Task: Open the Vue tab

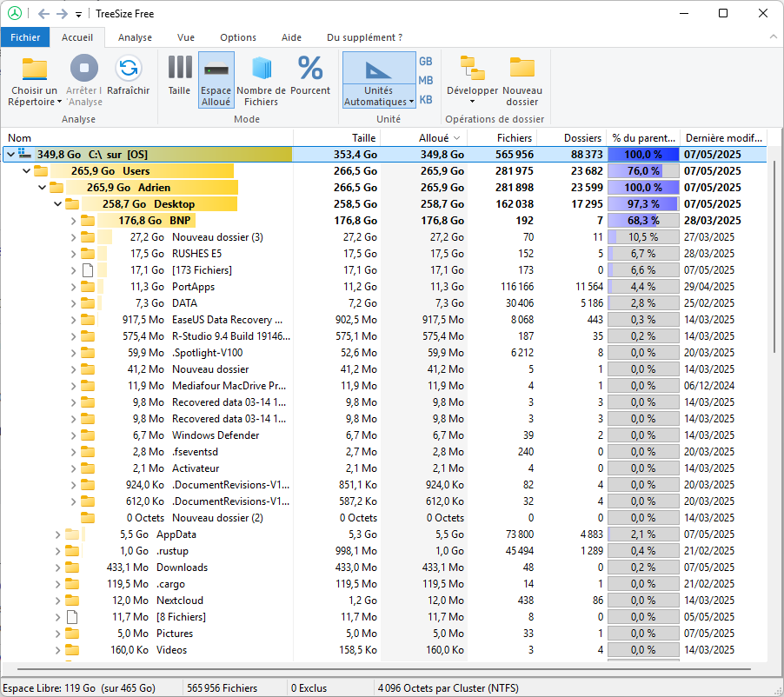Action: click(x=185, y=37)
